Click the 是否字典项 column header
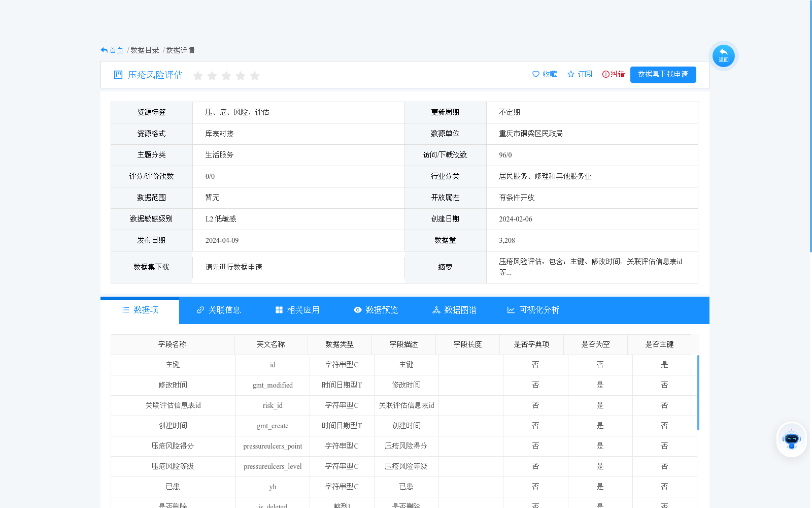Screen dimensions: 812x508 531,344
